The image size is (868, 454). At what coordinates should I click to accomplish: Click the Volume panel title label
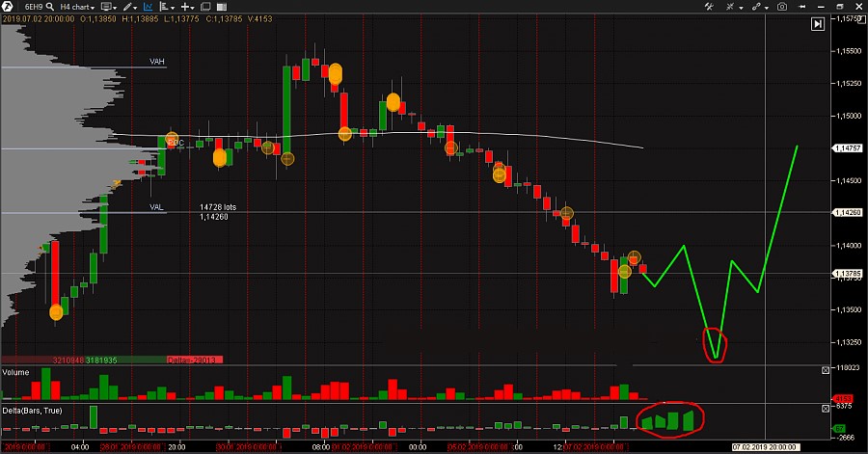coord(16,372)
